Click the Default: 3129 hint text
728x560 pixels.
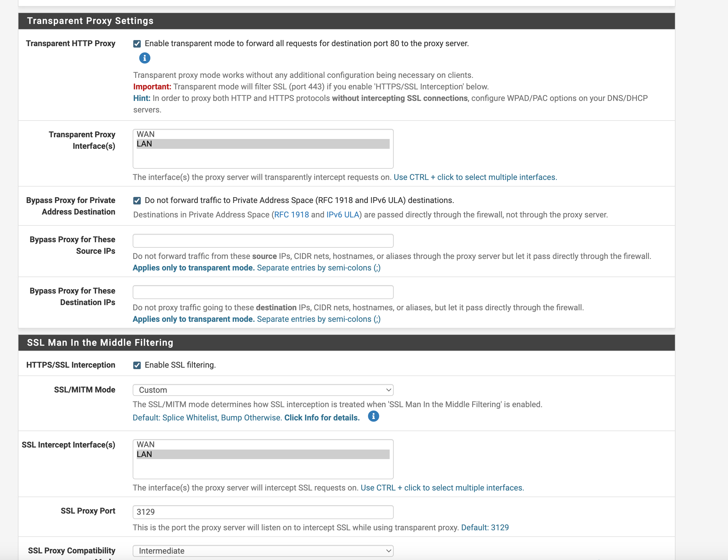point(485,527)
